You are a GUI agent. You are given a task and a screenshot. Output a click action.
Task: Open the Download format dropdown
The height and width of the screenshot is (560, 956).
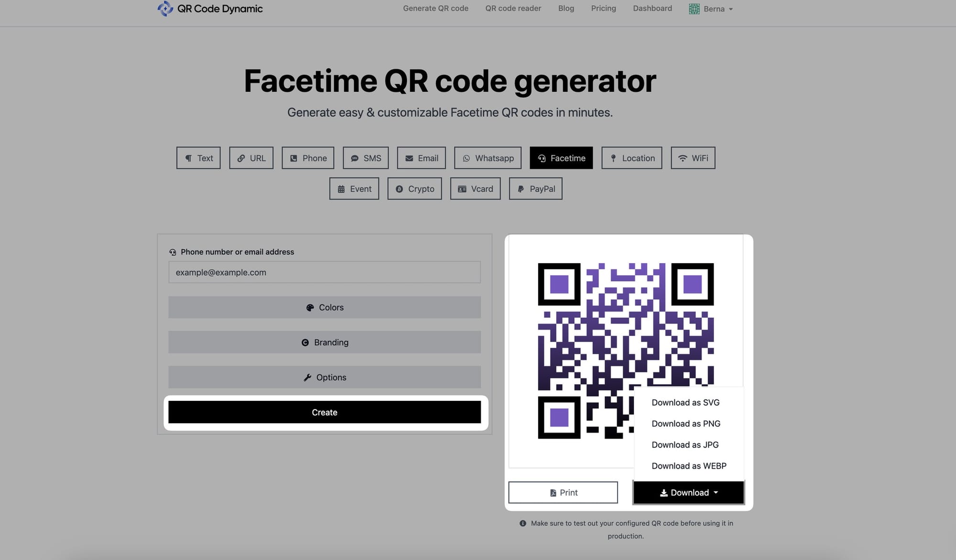point(688,492)
